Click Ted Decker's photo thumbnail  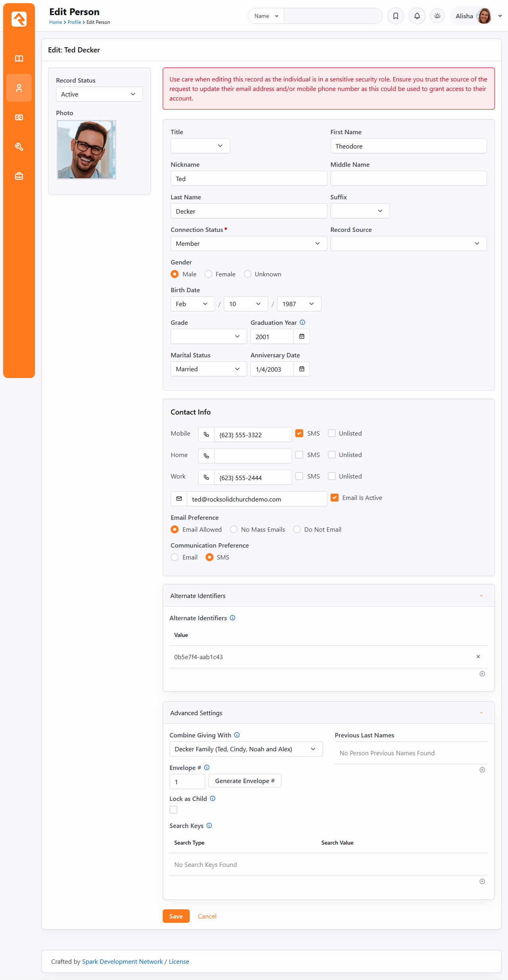tap(87, 150)
